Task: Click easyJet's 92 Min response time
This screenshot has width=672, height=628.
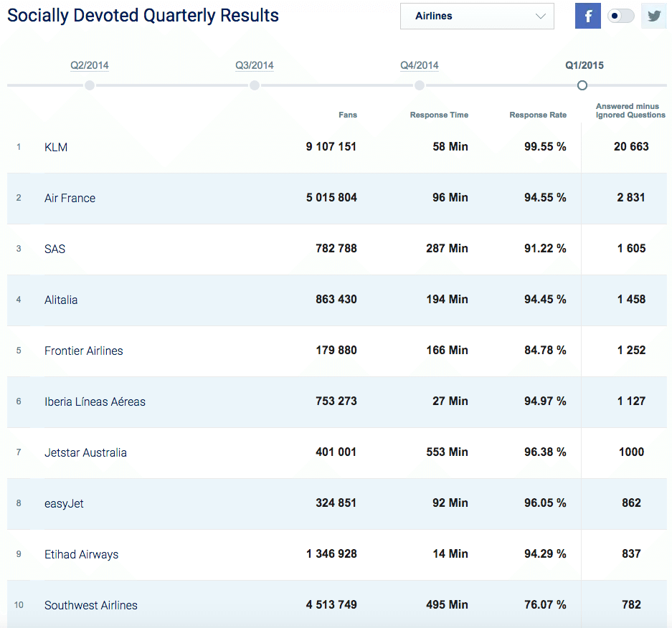Action: pos(450,503)
